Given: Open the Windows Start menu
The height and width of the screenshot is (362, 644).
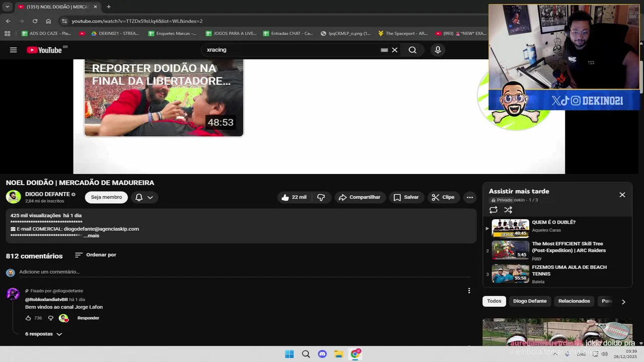Looking at the screenshot, I should point(289,354).
